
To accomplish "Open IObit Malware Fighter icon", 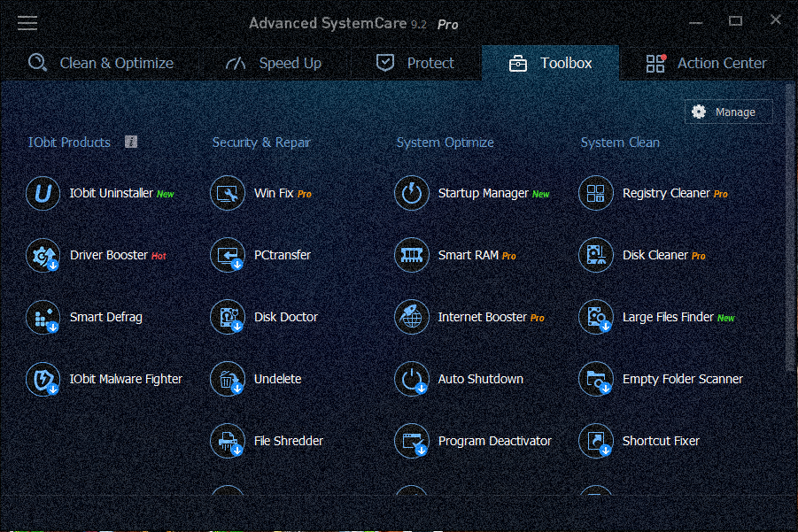I will [x=43, y=380].
